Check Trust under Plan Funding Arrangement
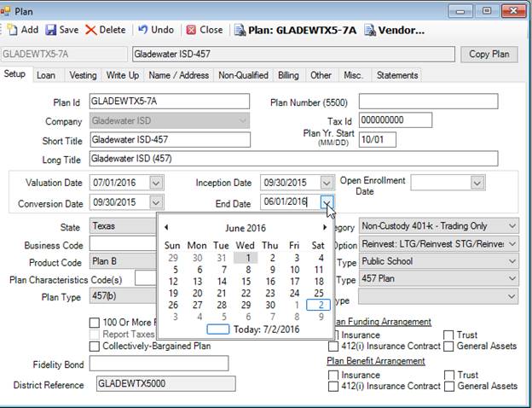The height and width of the screenshot is (408, 532). coord(448,335)
